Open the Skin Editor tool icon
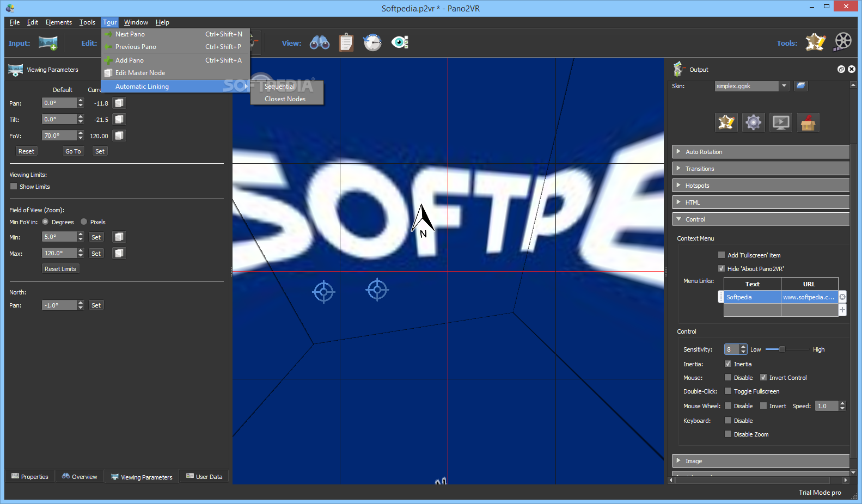 pyautogui.click(x=815, y=42)
